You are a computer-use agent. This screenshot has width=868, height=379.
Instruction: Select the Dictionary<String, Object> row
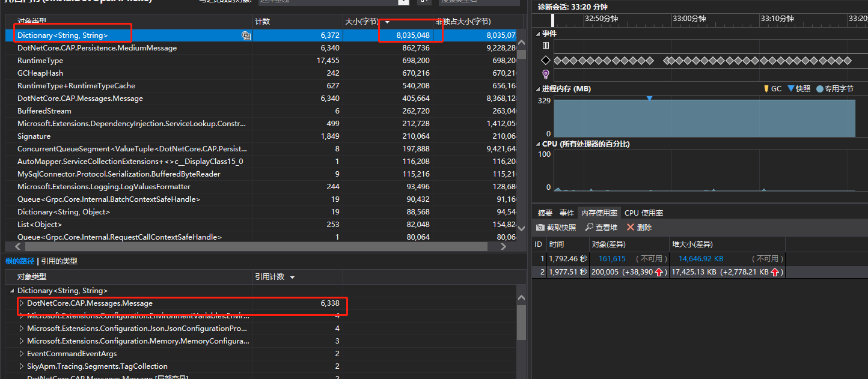(261, 212)
